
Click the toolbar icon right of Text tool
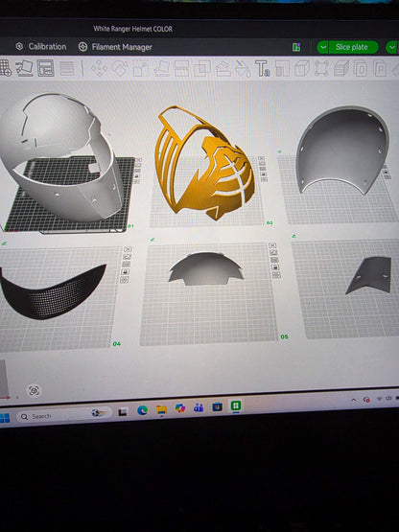(x=282, y=68)
